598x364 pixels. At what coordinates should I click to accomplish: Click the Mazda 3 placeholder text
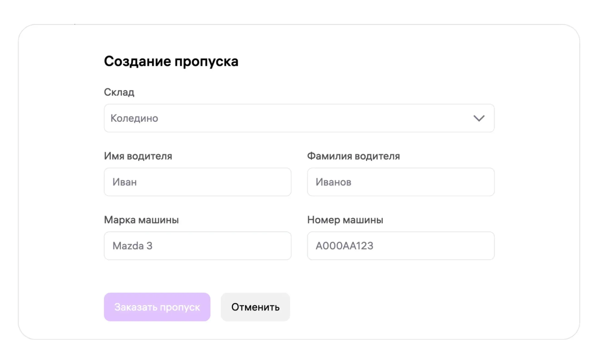[132, 246]
